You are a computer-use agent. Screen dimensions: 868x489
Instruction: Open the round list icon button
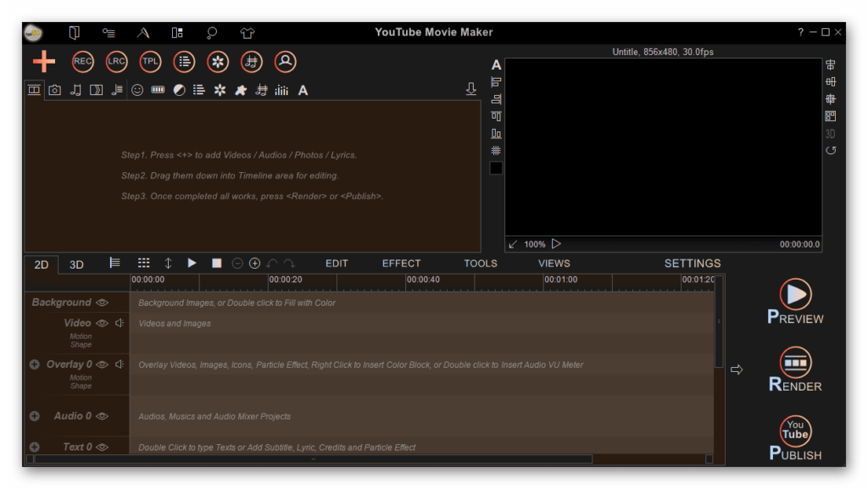pos(184,61)
